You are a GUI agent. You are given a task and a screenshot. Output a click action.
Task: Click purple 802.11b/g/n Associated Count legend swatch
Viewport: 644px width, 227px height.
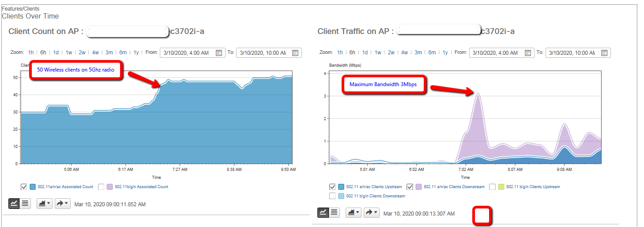tap(110, 187)
